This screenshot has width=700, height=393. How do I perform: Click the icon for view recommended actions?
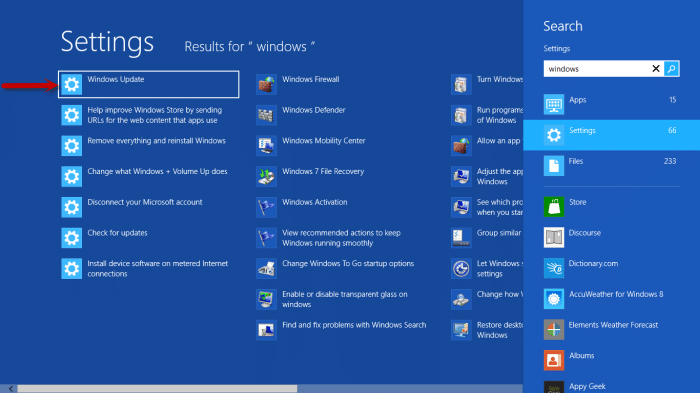[266, 238]
